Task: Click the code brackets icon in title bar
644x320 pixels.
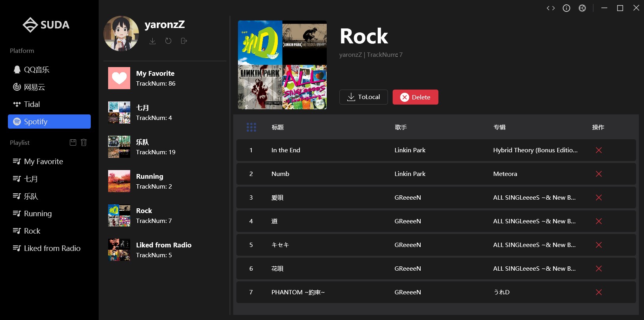Action: 551,8
